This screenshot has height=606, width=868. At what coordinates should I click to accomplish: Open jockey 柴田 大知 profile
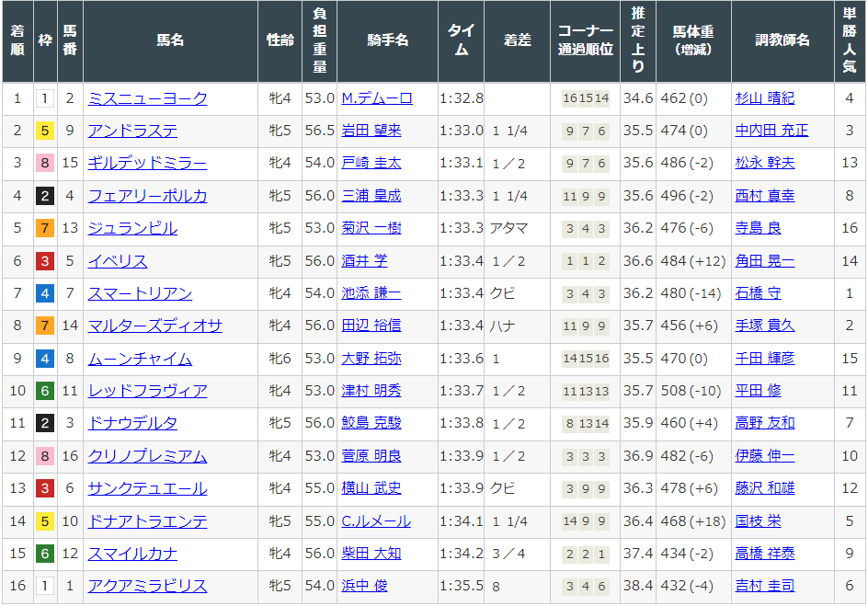tap(371, 554)
